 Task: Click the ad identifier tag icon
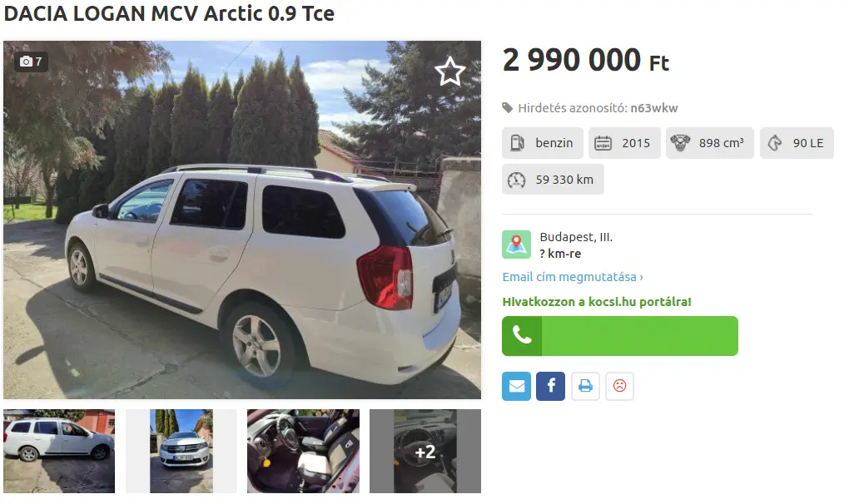(x=508, y=108)
